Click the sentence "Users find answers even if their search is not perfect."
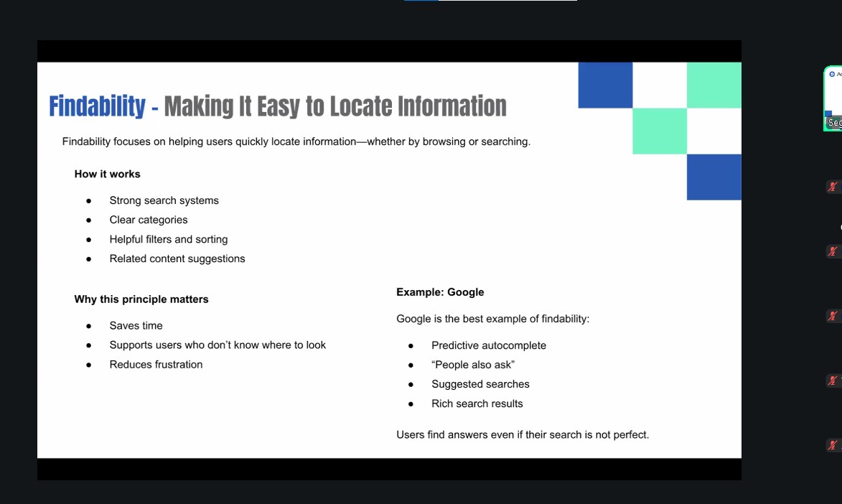 pos(523,434)
